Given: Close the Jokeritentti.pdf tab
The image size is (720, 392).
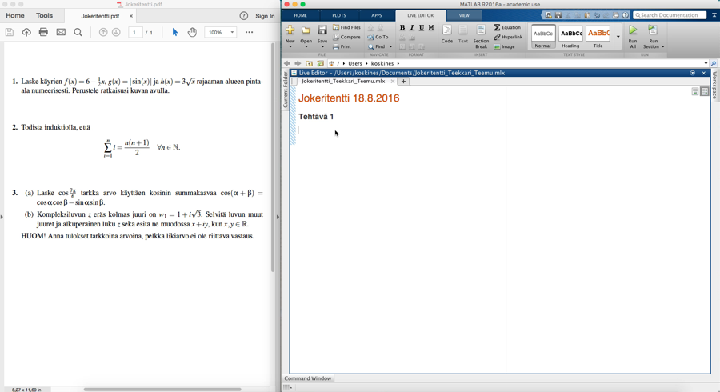Looking at the screenshot, I should coord(131,16).
